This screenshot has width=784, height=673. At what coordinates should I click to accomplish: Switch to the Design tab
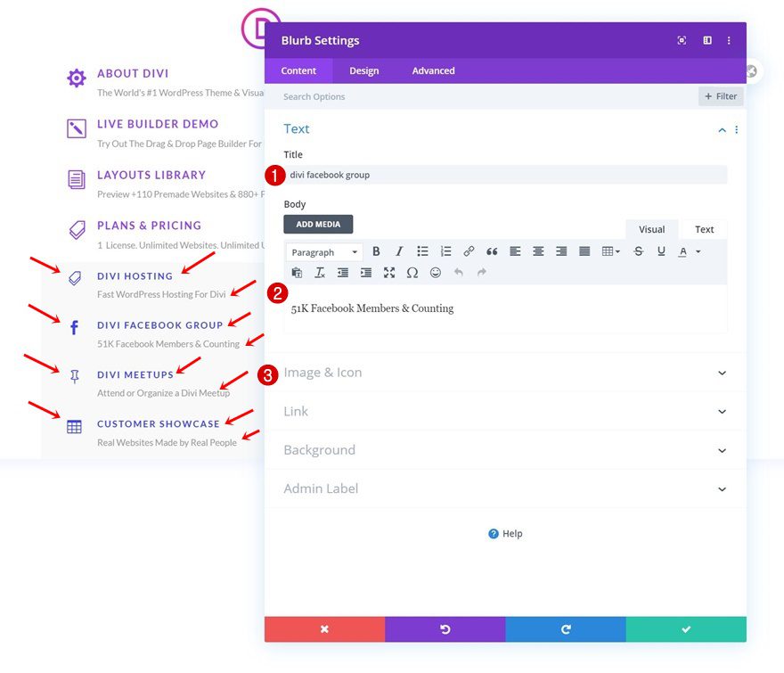[x=364, y=70]
